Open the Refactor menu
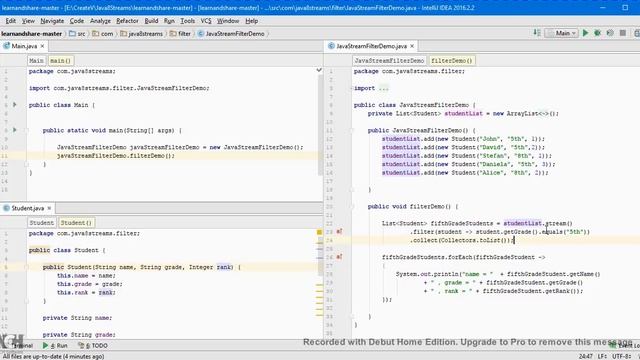 (x=127, y=21)
